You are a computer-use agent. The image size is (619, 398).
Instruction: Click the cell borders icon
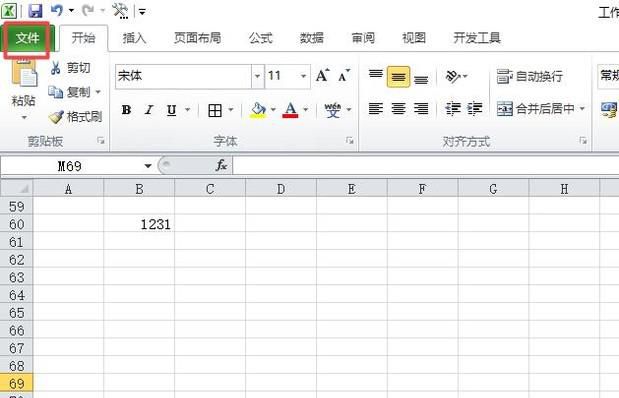tap(215, 110)
